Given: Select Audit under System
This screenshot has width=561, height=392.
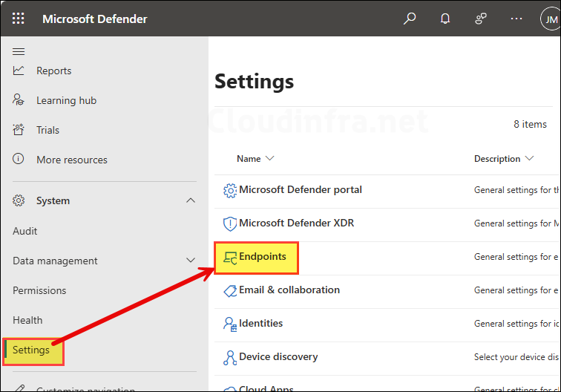Looking at the screenshot, I should (25, 231).
